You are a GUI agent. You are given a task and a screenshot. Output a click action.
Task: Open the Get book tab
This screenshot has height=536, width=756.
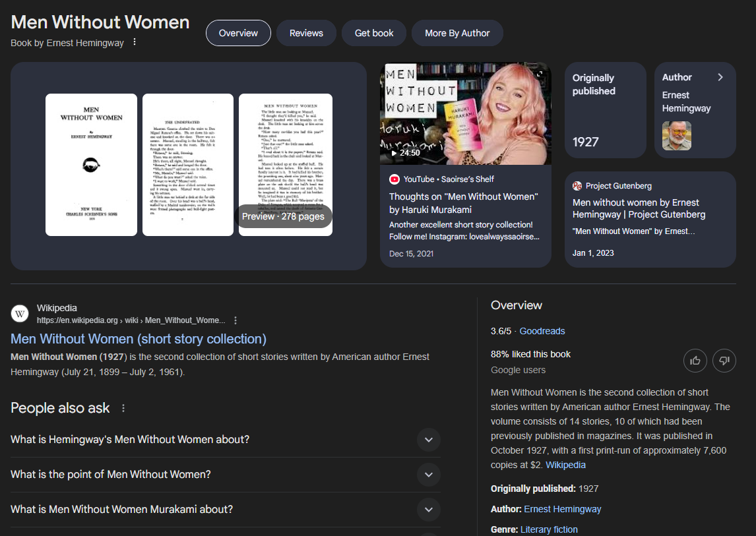tap(374, 33)
